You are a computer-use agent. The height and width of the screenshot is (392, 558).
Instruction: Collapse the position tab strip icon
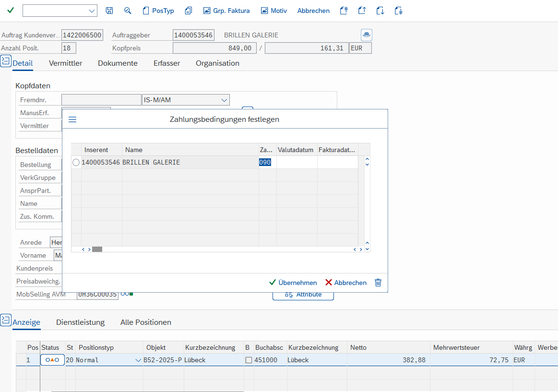6,320
